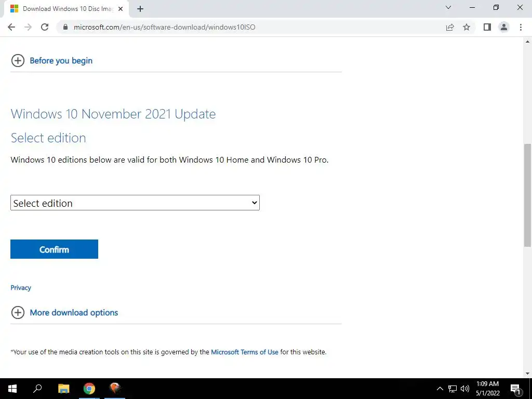Open the notification center icon

coord(515,389)
